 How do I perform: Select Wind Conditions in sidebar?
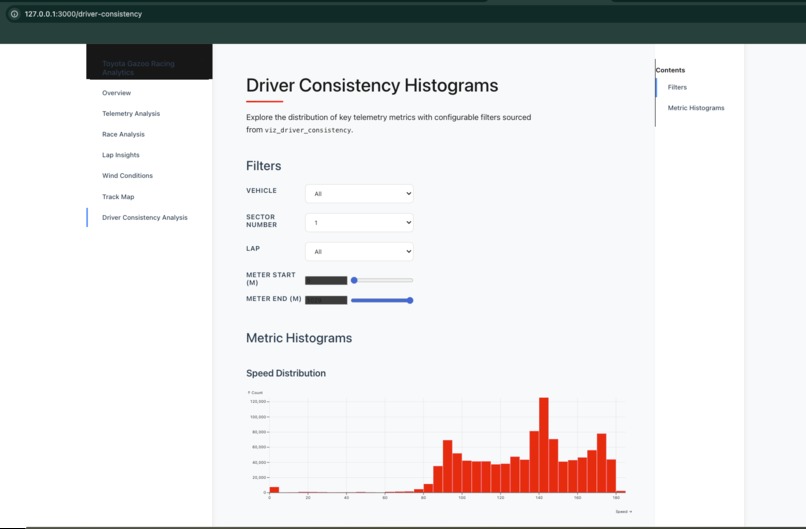pyautogui.click(x=127, y=175)
